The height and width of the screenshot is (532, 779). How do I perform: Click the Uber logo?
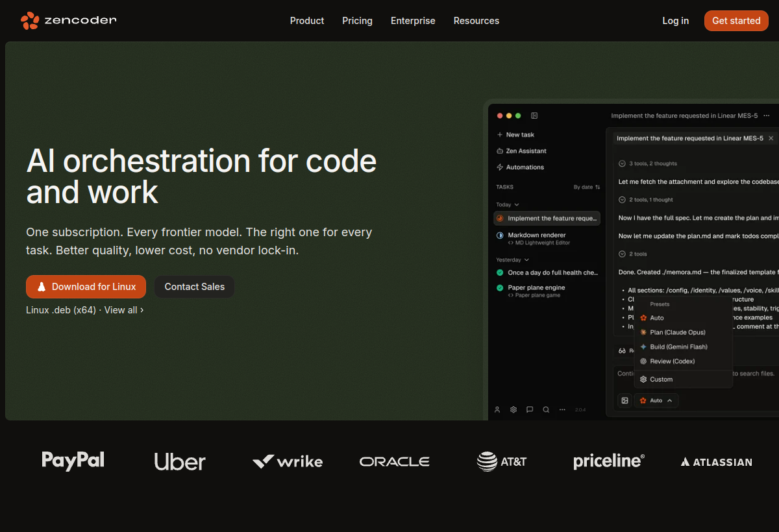coord(180,461)
